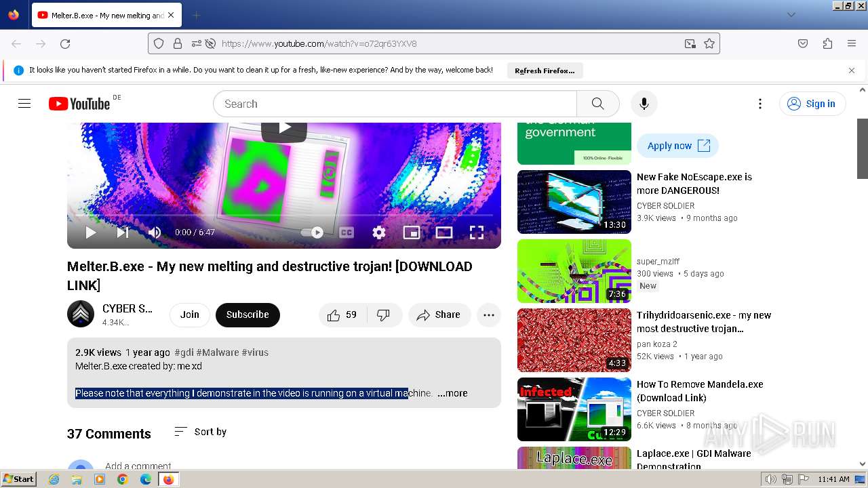Open Windows Start menu
This screenshot has width=868, height=488.
point(18,479)
